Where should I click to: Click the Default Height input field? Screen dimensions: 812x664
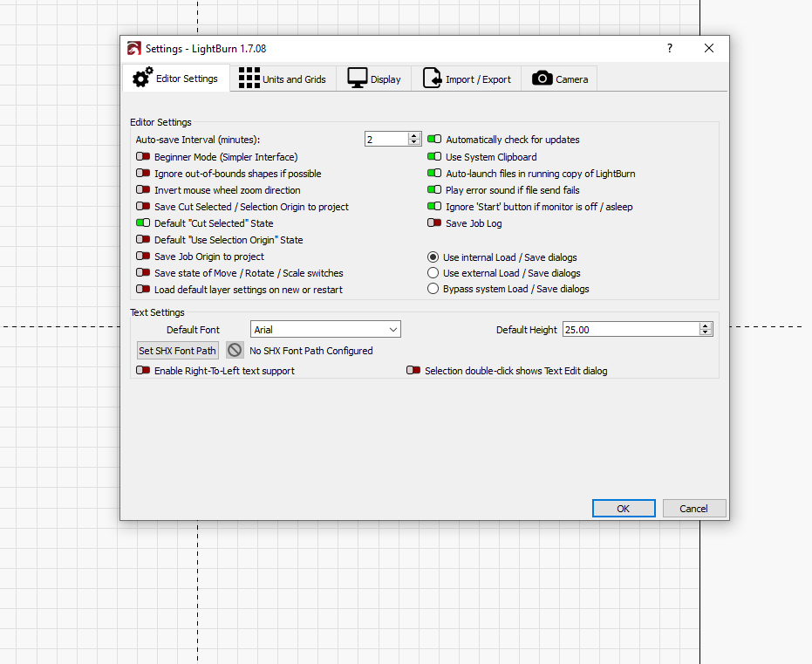point(631,330)
